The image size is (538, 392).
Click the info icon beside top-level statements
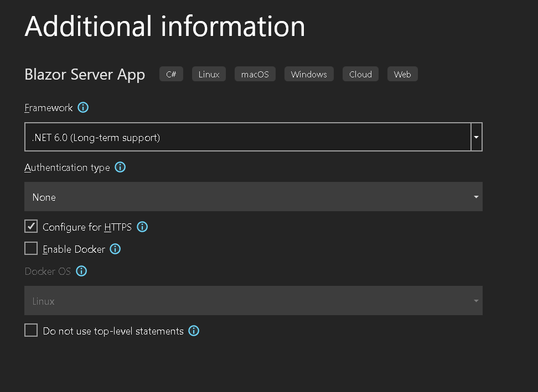point(194,331)
